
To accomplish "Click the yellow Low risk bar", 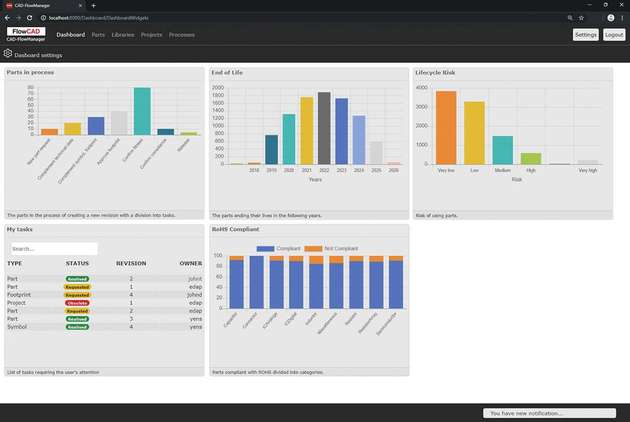I will tap(475, 133).
